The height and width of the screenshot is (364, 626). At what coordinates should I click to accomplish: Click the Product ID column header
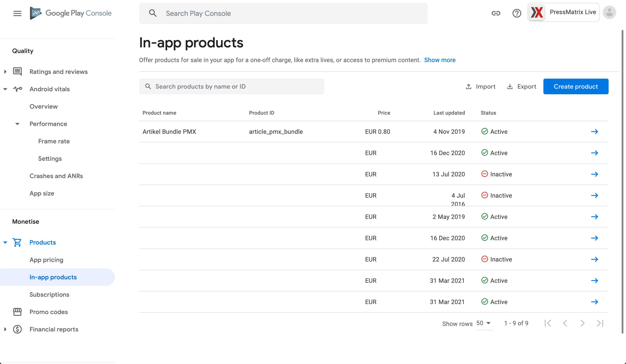(x=261, y=113)
